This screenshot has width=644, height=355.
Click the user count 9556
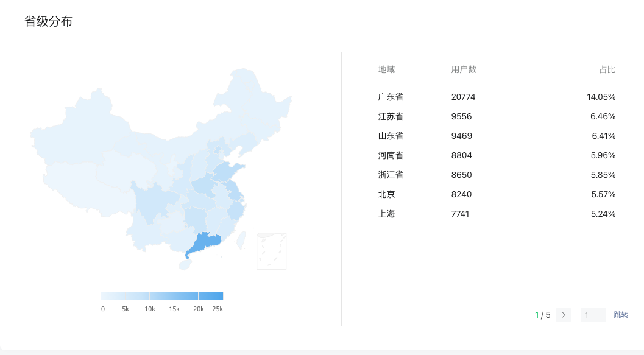[461, 116]
